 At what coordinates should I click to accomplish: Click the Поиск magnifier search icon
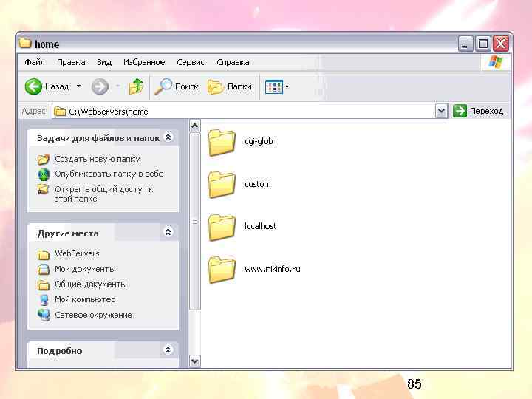click(x=163, y=86)
